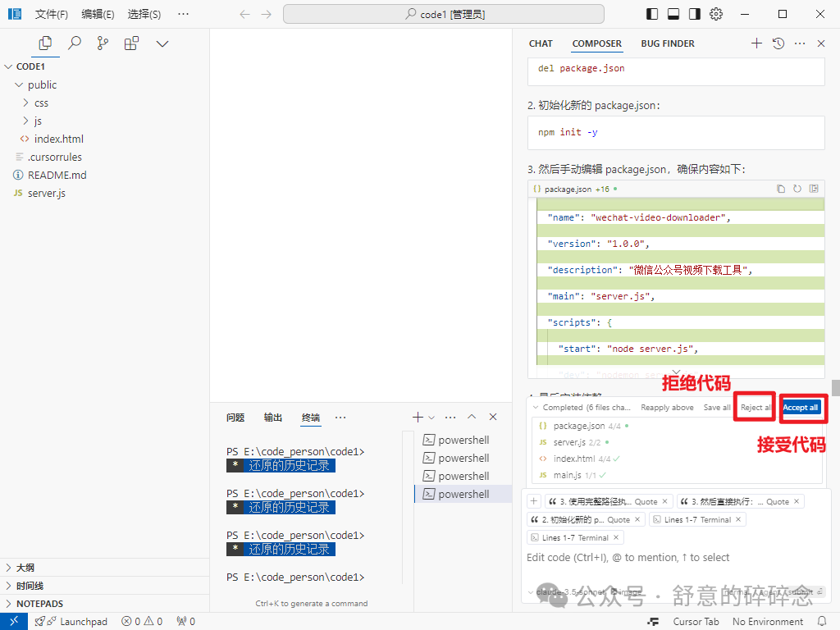This screenshot has height=630, width=840.
Task: Show more menu bar items ellipsis
Action: 183,15
